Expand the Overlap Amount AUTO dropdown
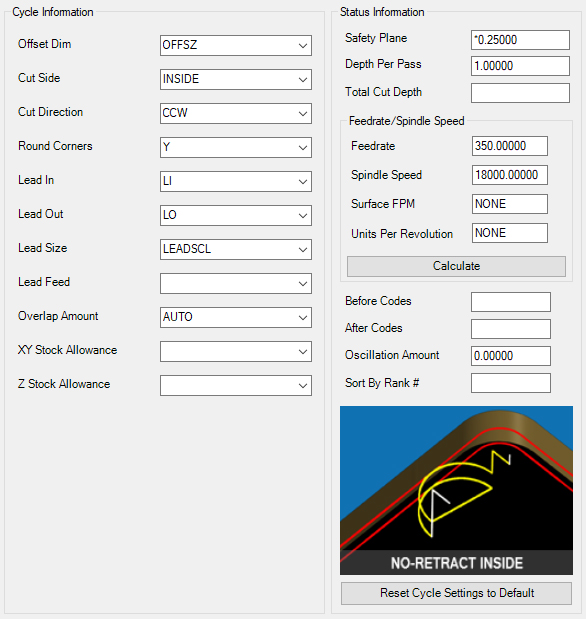The width and height of the screenshot is (586, 619). pos(236,317)
